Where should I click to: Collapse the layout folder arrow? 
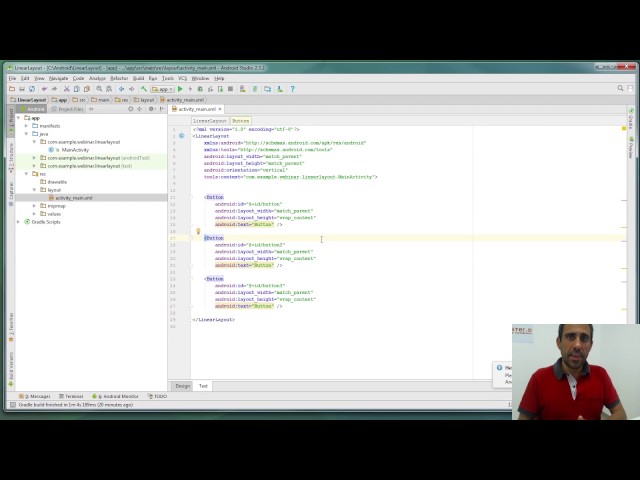click(34, 190)
